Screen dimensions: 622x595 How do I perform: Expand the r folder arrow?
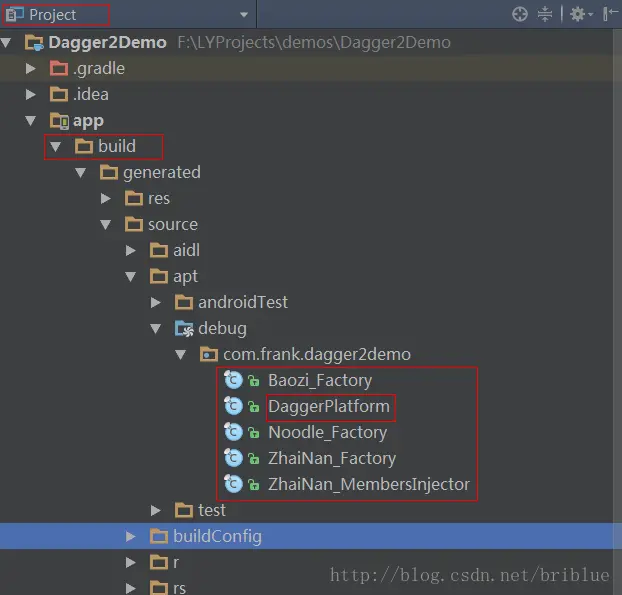(131, 562)
